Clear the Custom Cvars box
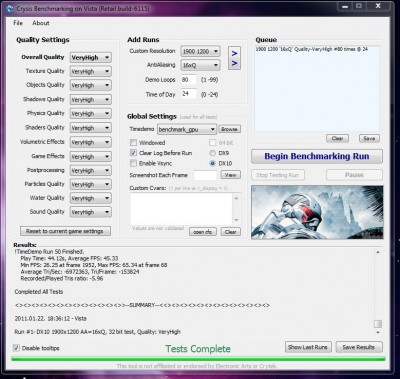The width and height of the screenshot is (400, 379). 230,232
